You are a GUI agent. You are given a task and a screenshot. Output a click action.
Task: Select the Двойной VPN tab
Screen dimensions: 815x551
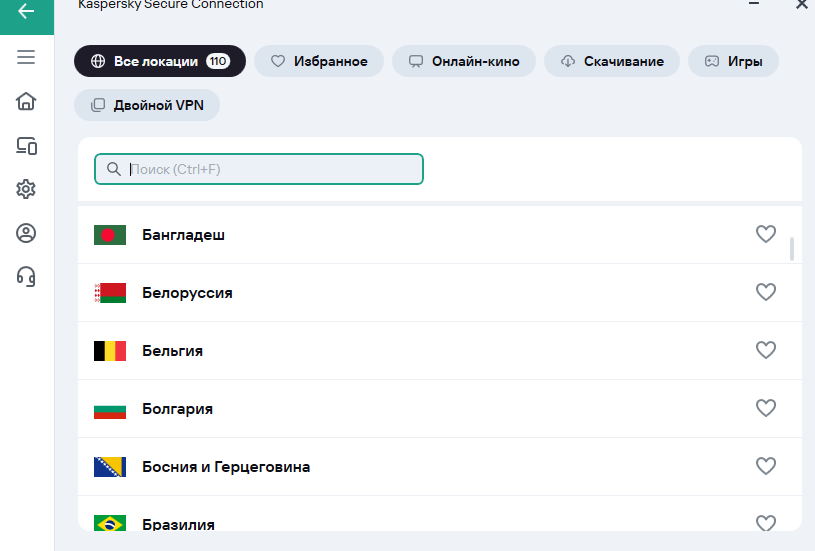pos(147,105)
